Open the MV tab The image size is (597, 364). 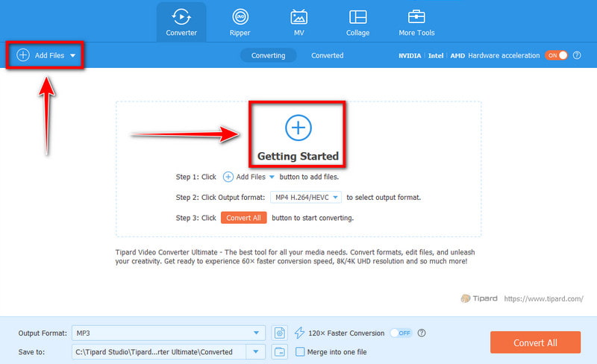[299, 23]
